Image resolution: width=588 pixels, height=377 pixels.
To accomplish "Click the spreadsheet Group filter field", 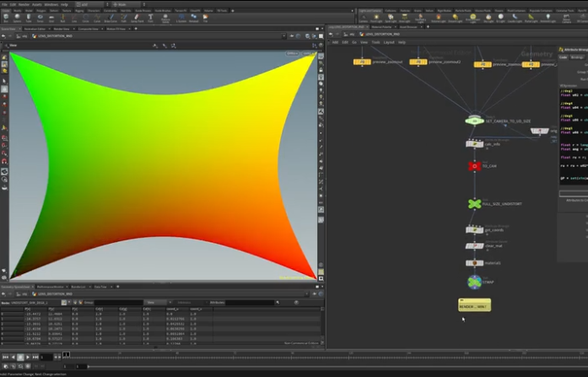I will click(118, 303).
